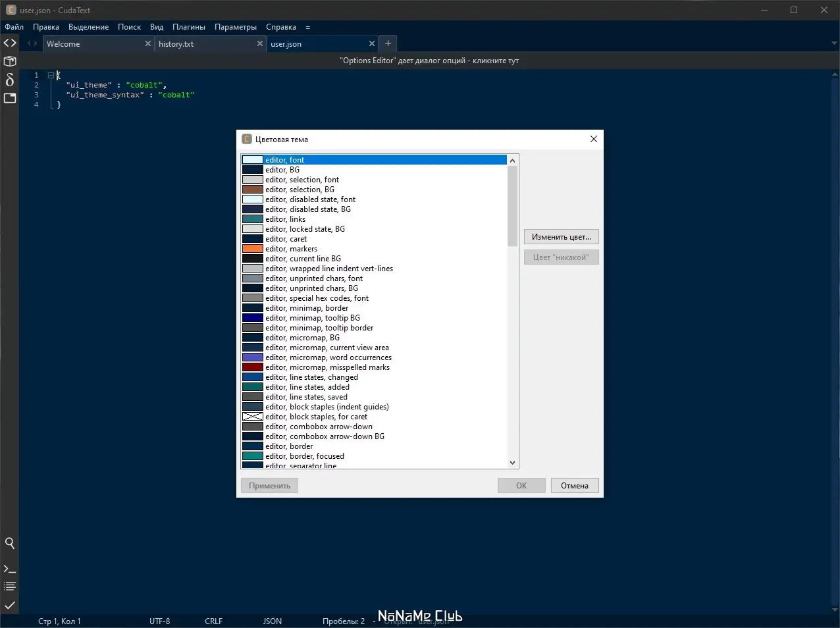Click the down arrow on the color list scrollbar
This screenshot has height=628, width=840.
(x=512, y=463)
